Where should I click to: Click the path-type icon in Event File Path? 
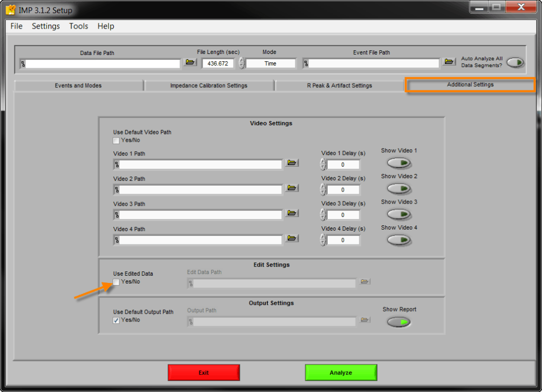click(306, 63)
